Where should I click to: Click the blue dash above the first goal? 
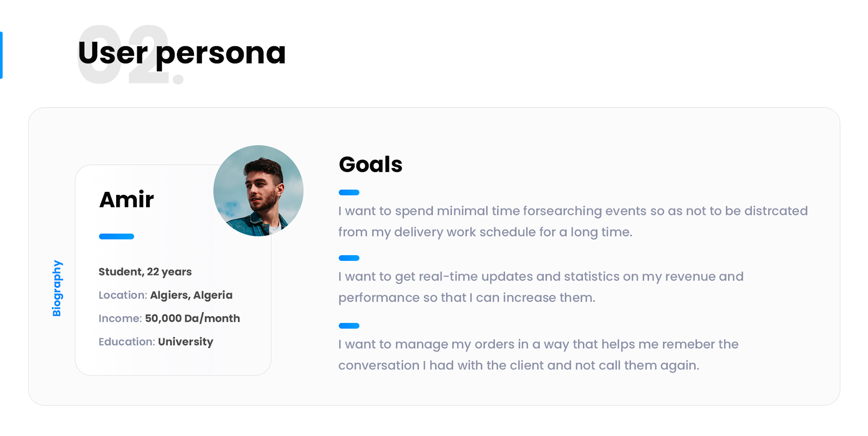[x=349, y=193]
